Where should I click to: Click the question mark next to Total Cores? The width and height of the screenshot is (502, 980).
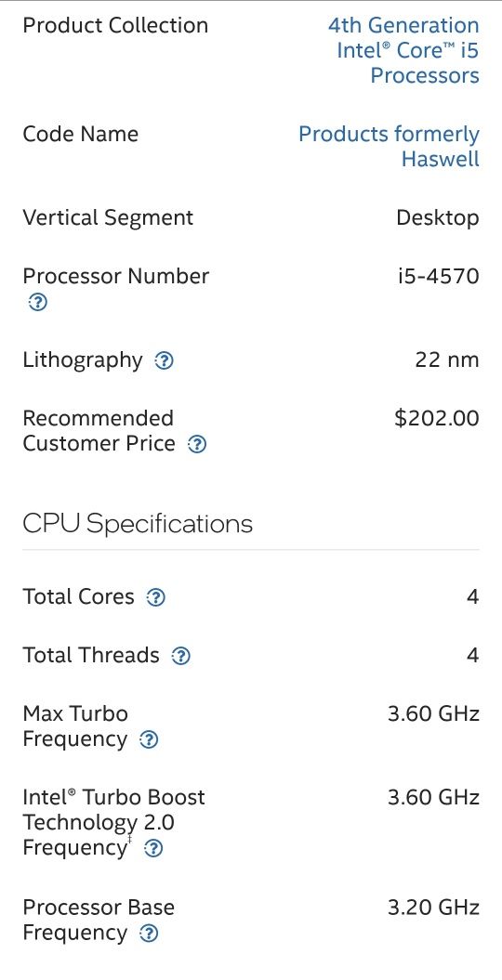click(x=155, y=598)
